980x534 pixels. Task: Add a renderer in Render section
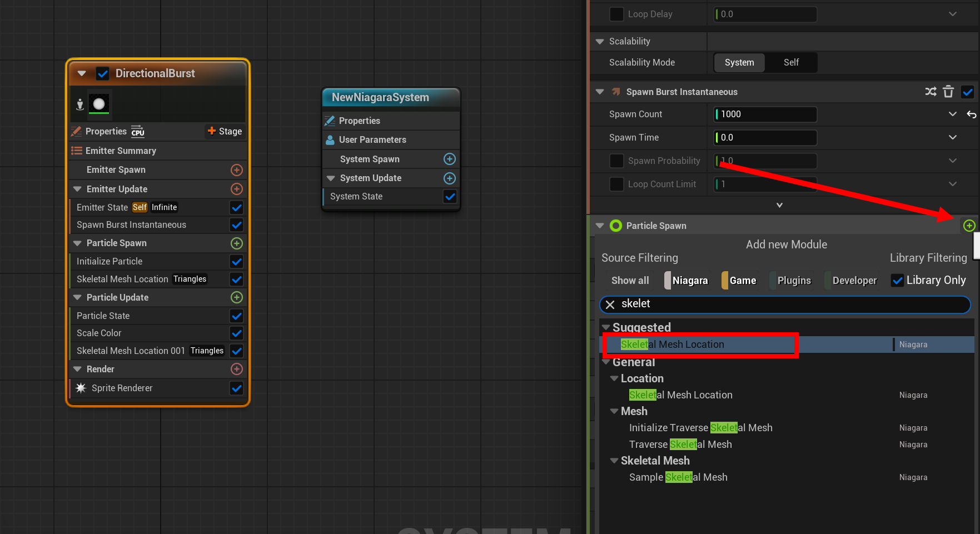237,369
